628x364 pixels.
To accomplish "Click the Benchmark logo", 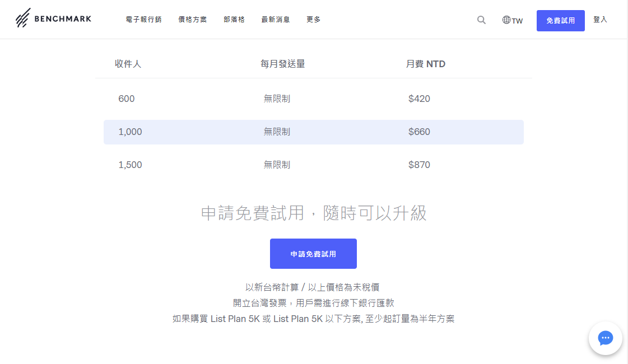I will 53,18.
